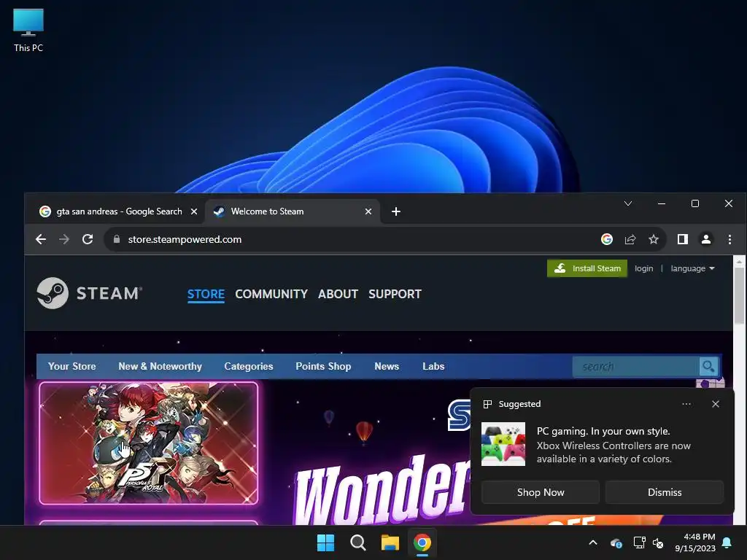Open Your Store menu
The height and width of the screenshot is (560, 747).
point(72,366)
